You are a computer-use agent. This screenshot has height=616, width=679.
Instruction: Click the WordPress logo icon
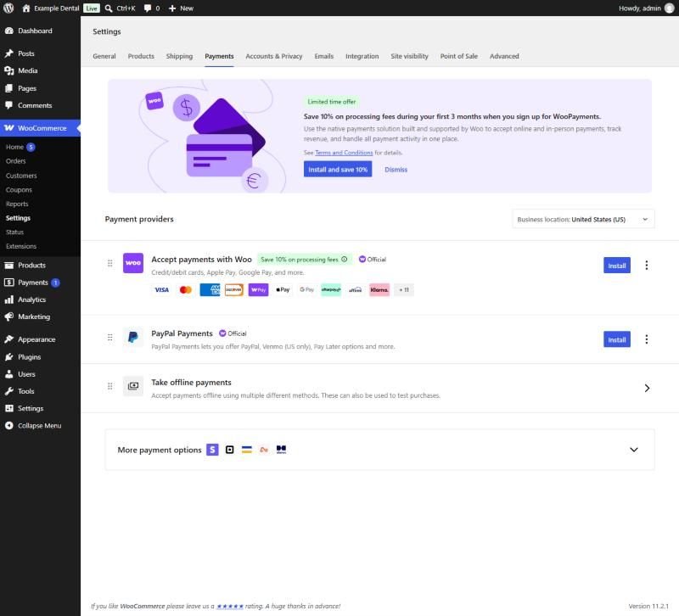pos(8,8)
